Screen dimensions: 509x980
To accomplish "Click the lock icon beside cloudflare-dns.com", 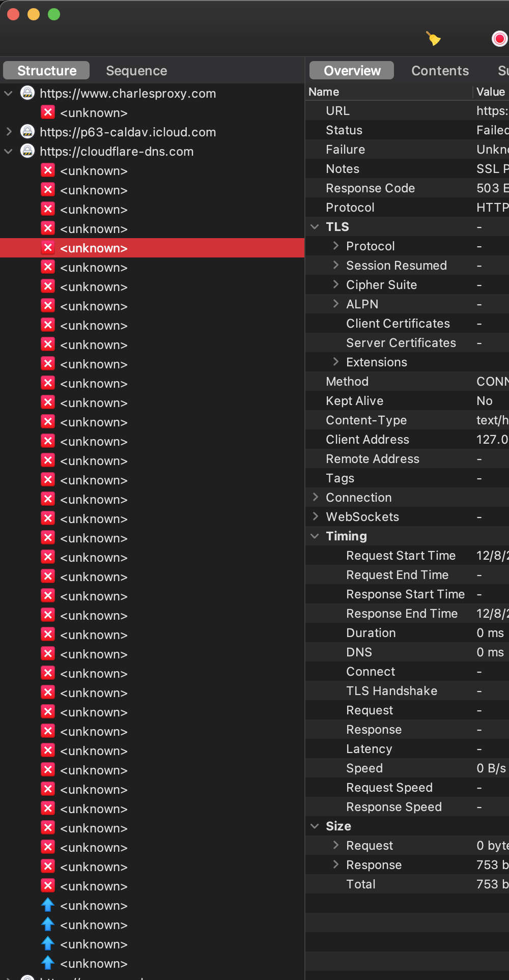I will point(27,151).
